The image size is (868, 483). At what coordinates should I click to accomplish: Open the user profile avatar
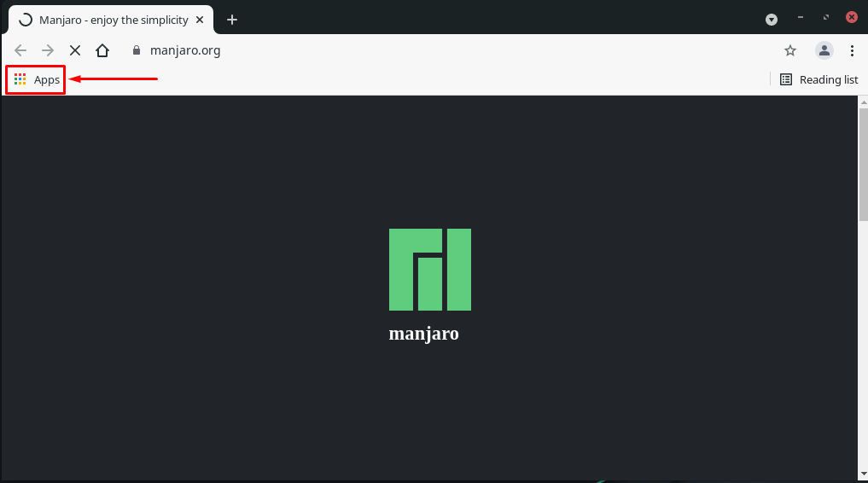pos(824,50)
